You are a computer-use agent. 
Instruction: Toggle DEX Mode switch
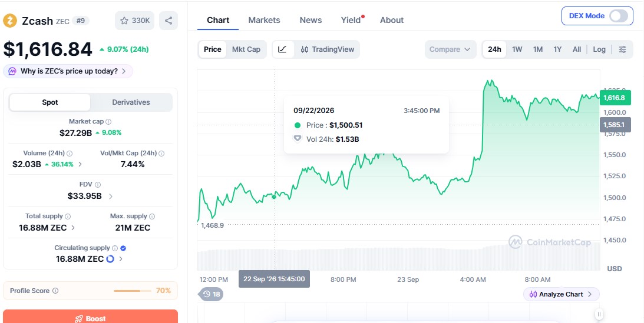(619, 16)
